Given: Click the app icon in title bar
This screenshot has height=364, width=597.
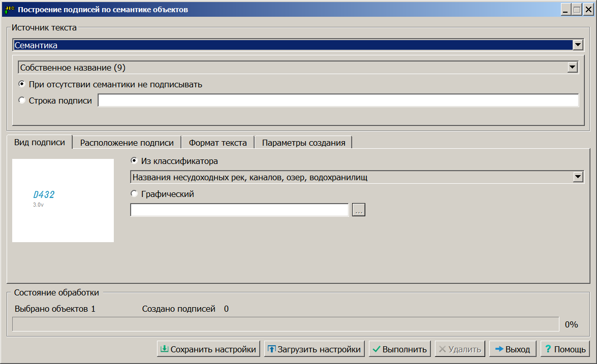Looking at the screenshot, I should (9, 9).
